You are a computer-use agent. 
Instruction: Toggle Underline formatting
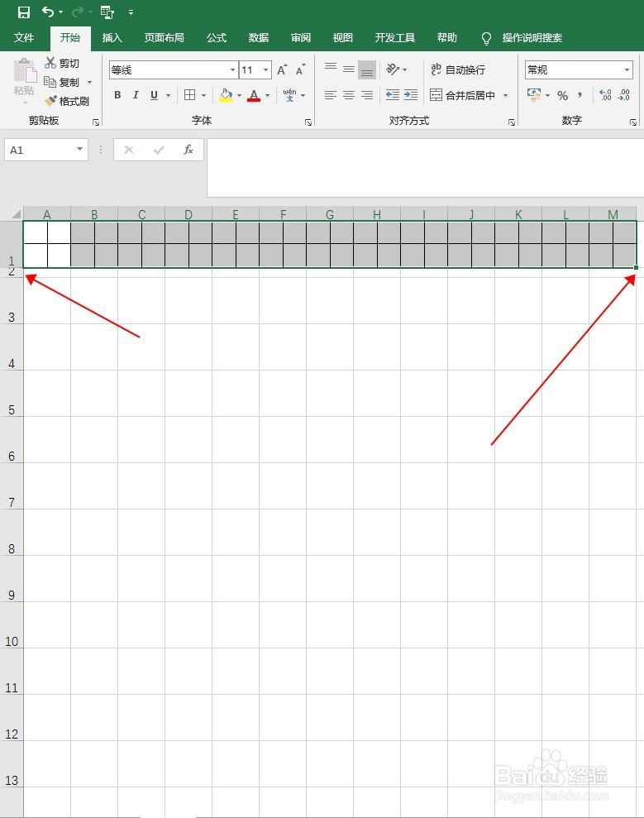[154, 95]
